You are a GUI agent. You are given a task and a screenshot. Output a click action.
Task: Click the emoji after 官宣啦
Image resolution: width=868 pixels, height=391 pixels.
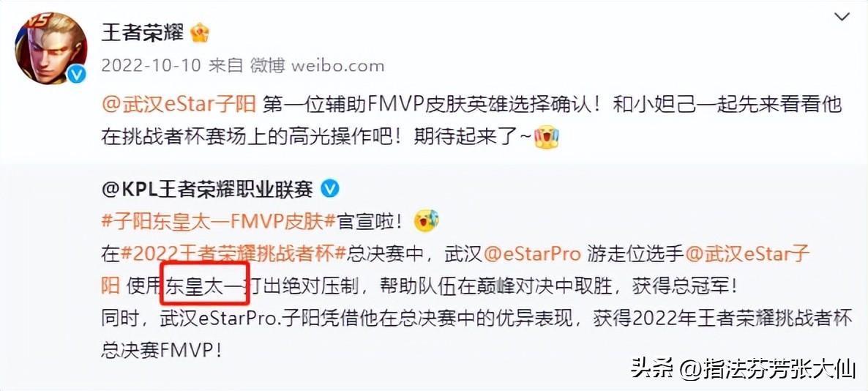tap(426, 222)
